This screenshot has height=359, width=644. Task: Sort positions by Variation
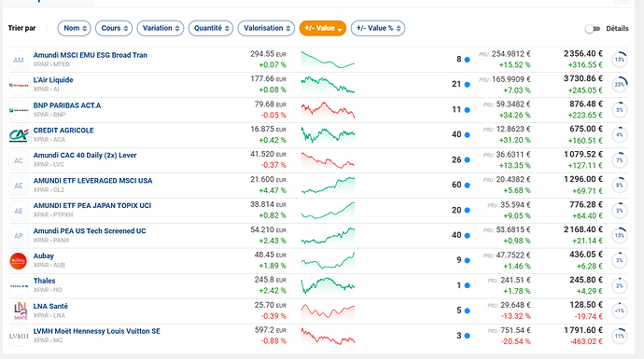click(x=161, y=28)
